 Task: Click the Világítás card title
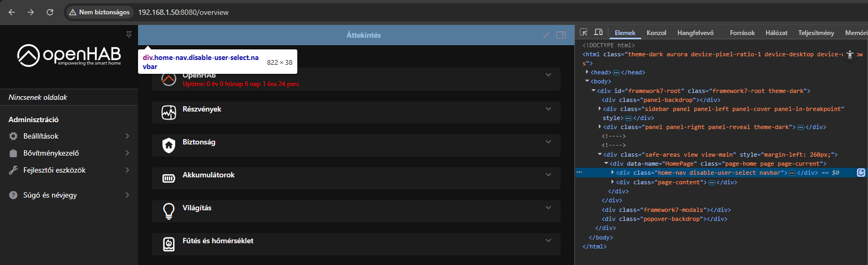click(197, 208)
